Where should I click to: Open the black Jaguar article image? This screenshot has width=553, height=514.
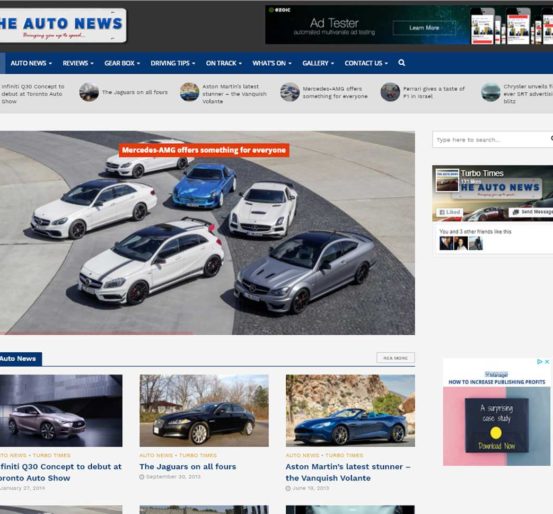(x=204, y=411)
